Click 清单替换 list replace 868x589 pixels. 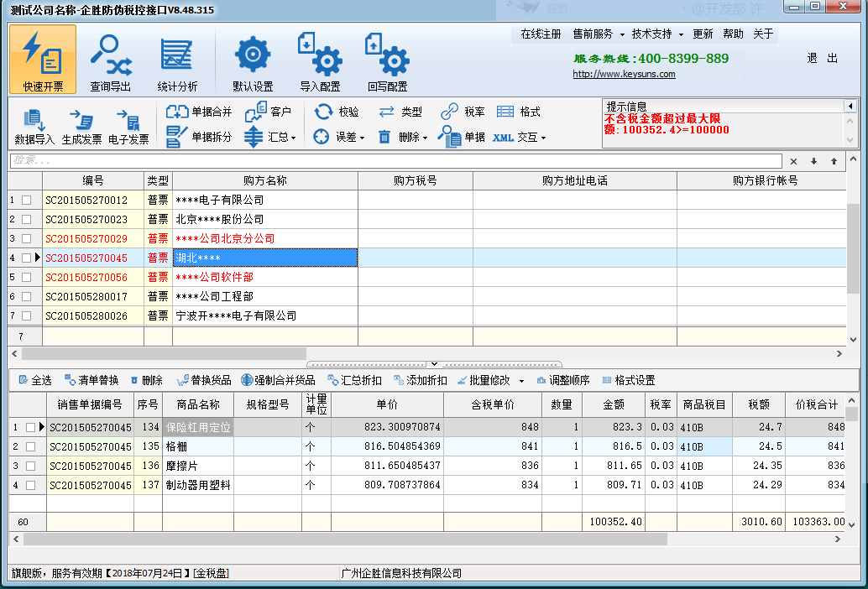coord(92,380)
